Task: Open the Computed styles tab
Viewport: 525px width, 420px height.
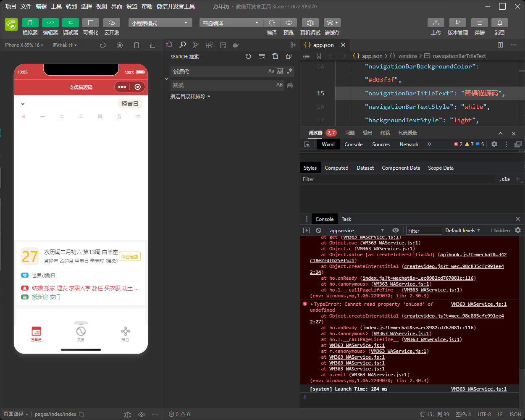Action: coord(336,168)
